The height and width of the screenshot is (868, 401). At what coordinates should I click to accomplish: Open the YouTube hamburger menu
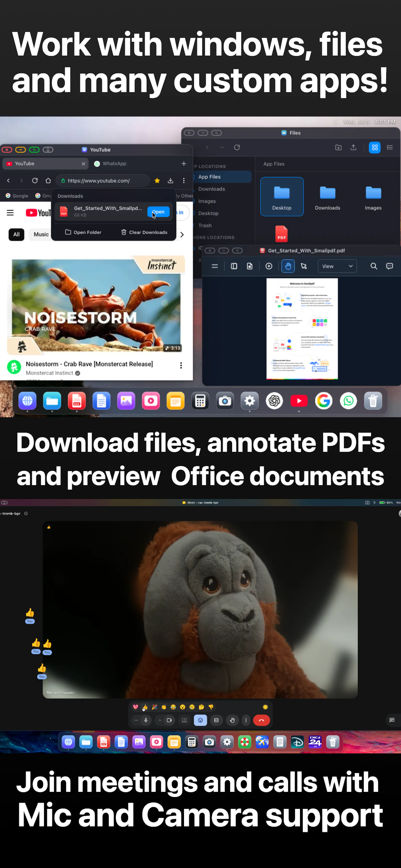click(x=10, y=213)
